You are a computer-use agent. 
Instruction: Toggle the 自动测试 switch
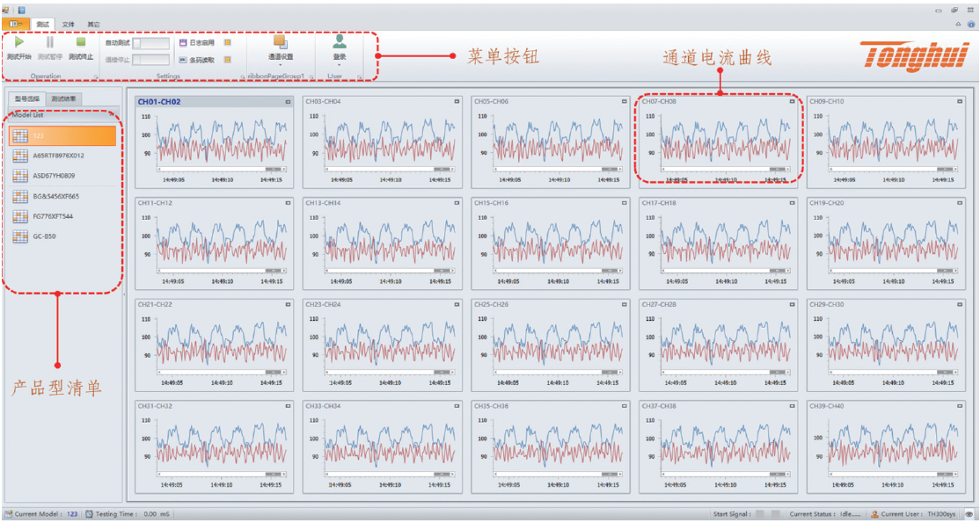tap(150, 42)
